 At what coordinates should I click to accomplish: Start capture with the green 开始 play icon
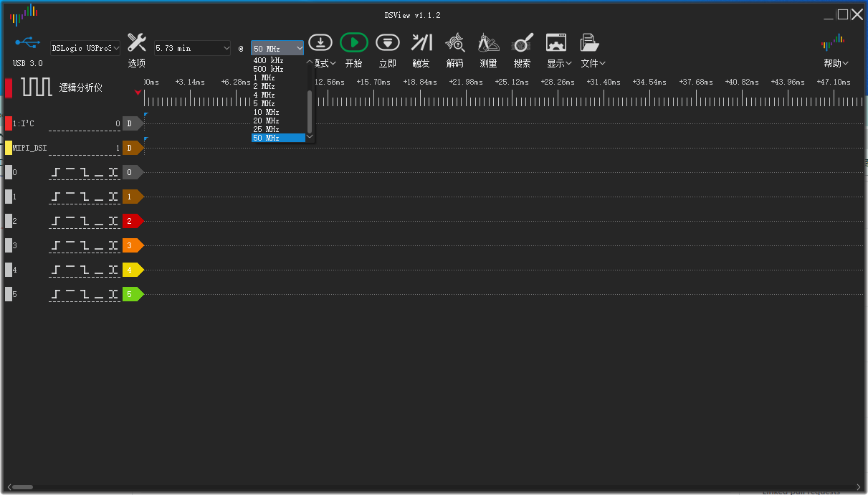coord(353,42)
